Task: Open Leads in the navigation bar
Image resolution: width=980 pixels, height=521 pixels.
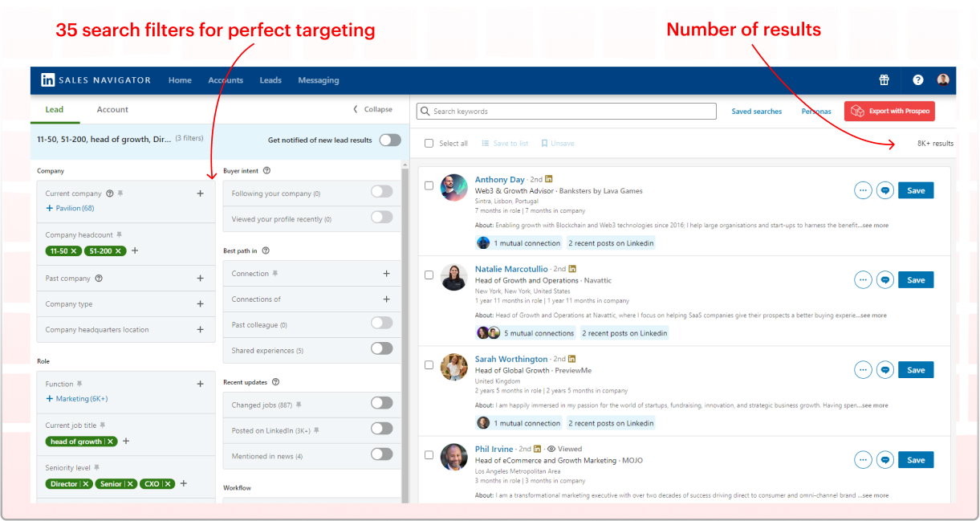Action: tap(270, 80)
